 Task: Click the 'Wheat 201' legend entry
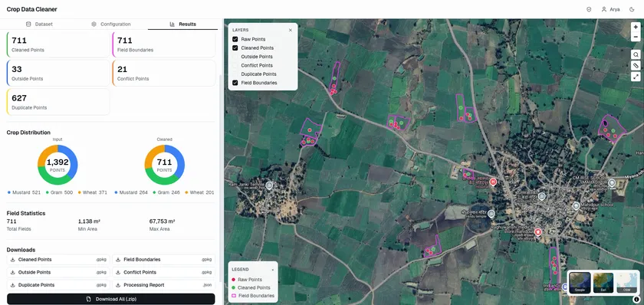[199, 192]
